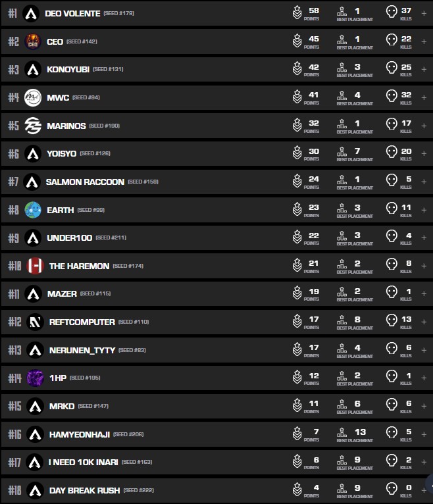This screenshot has height=504, width=433.
Task: Click the EARTH globe logo
Action: pyautogui.click(x=33, y=210)
